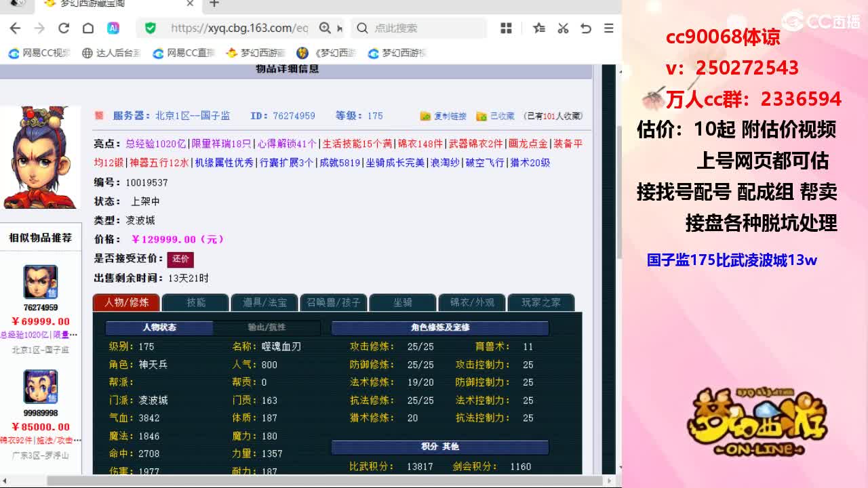Click the browser forward arrow
Image resolution: width=868 pixels, height=488 pixels.
point(39,28)
